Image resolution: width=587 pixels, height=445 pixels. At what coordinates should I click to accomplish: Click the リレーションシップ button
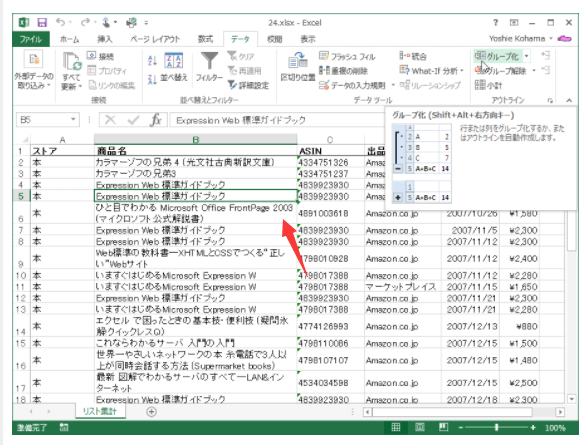pyautogui.click(x=431, y=85)
